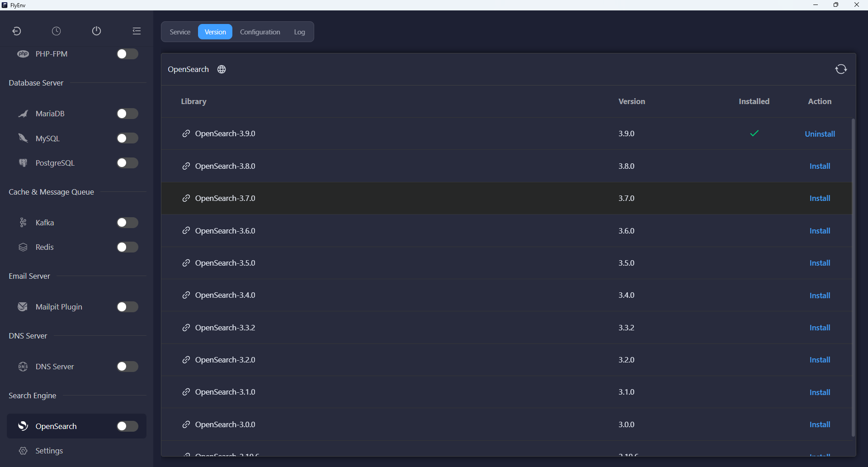Click link icon beside OpenSearch-3.8.0
Image resolution: width=868 pixels, height=467 pixels.
pyautogui.click(x=186, y=166)
